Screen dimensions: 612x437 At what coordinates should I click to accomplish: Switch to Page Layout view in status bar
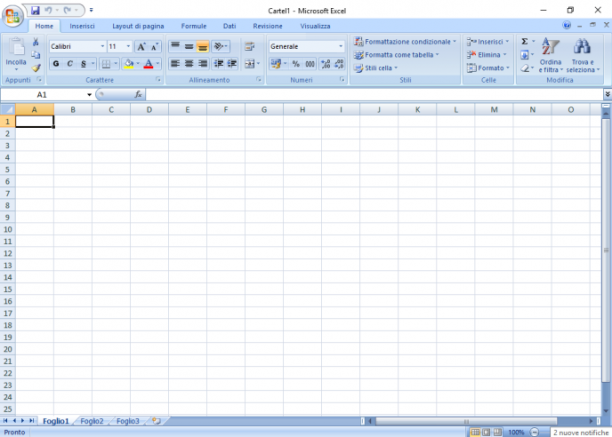(486, 432)
